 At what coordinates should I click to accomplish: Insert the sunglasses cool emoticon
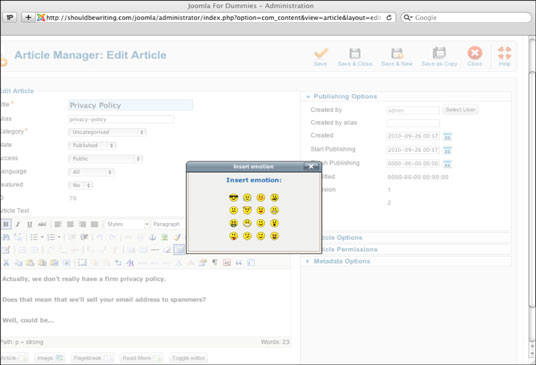[233, 197]
